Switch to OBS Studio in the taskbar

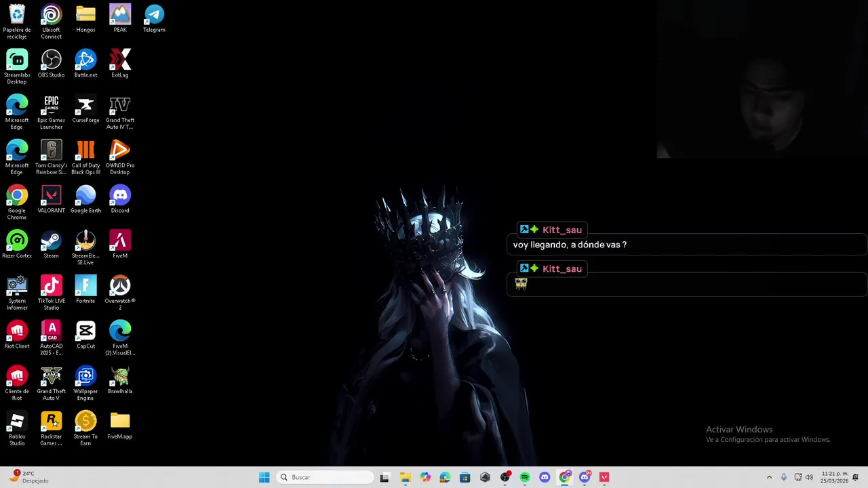(x=505, y=477)
